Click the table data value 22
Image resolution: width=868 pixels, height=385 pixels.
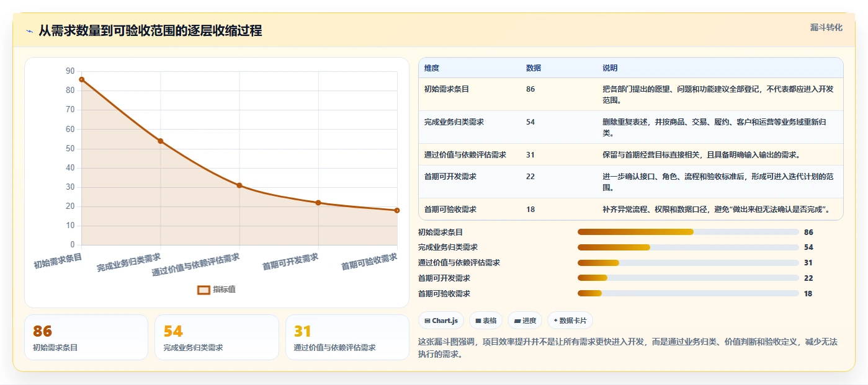click(530, 177)
